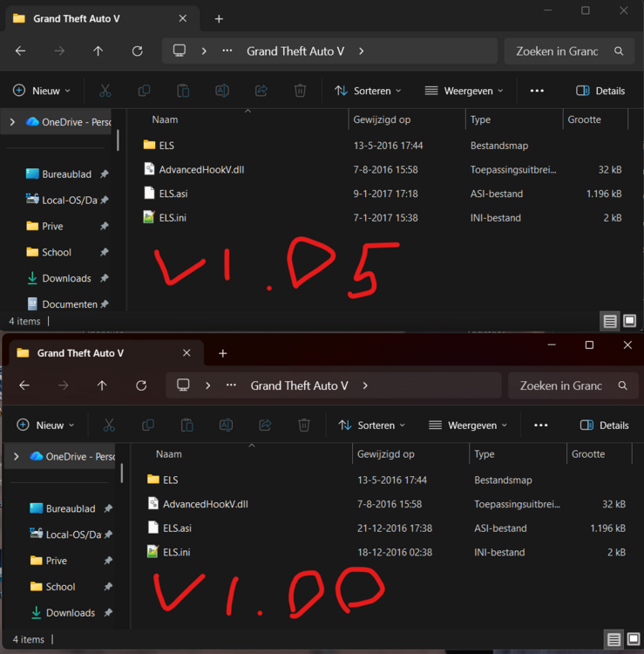Image resolution: width=644 pixels, height=654 pixels.
Task: Click Paste icon in bottom window
Action: pos(186,425)
